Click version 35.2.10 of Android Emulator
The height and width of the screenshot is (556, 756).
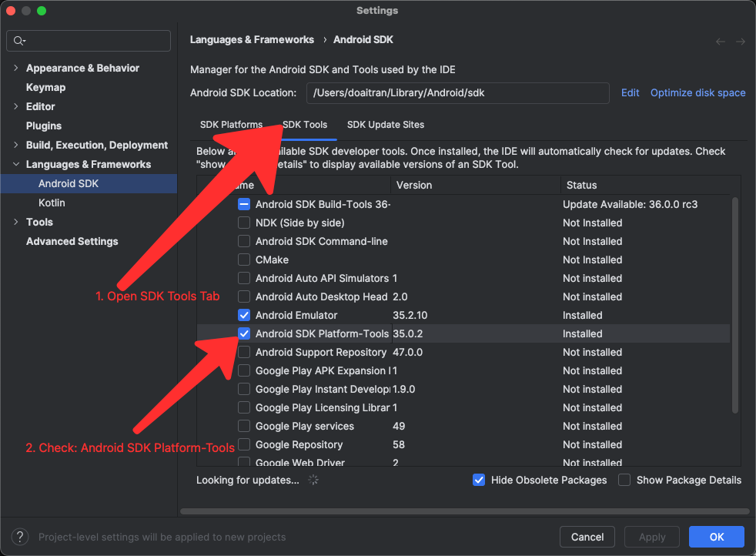click(410, 315)
